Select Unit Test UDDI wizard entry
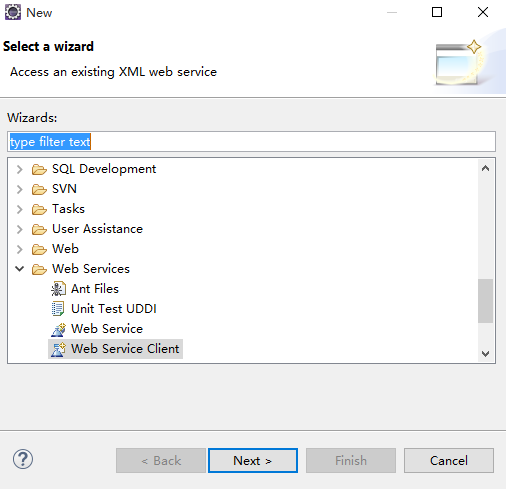Screen dimensions: 506x489 pos(114,309)
